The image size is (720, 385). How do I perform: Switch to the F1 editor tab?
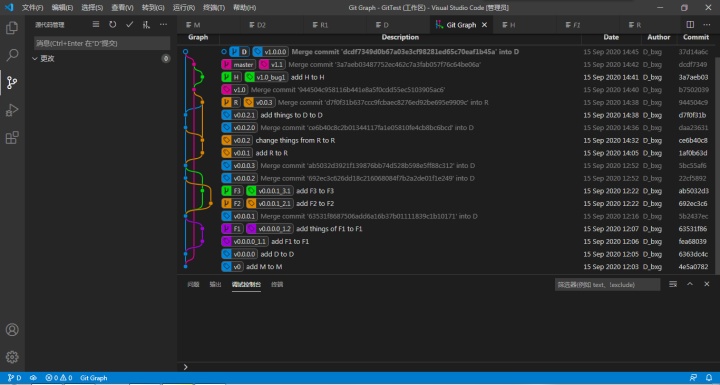point(588,25)
